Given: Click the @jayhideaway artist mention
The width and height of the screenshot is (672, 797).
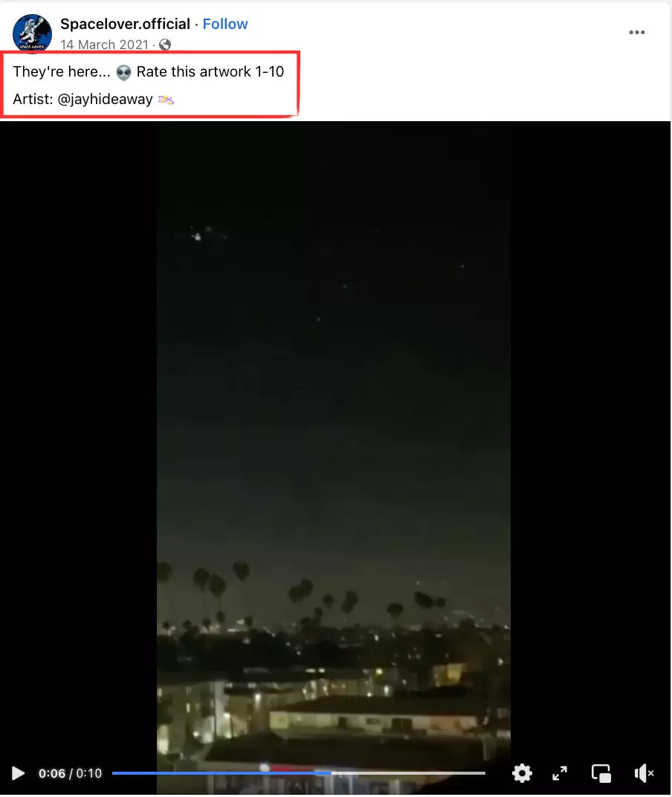Looking at the screenshot, I should [105, 99].
